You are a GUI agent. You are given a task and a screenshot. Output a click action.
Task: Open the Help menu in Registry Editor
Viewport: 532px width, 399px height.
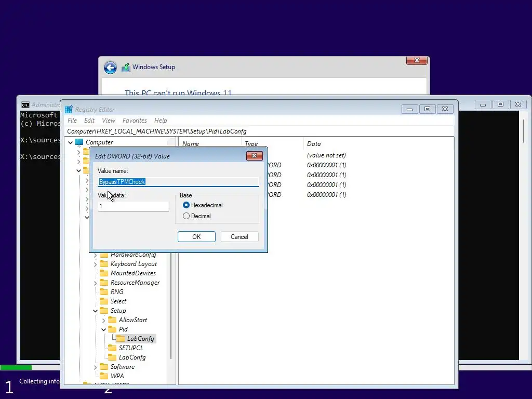click(161, 121)
